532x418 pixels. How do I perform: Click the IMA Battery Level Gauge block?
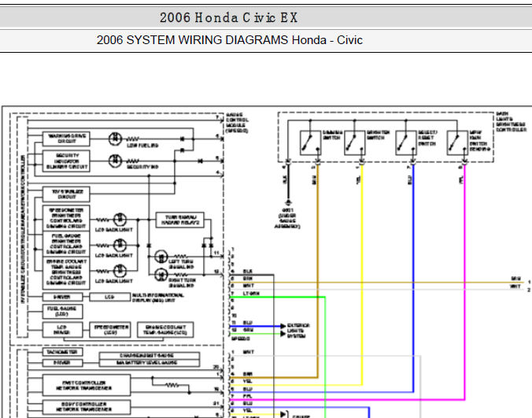coord(150,363)
